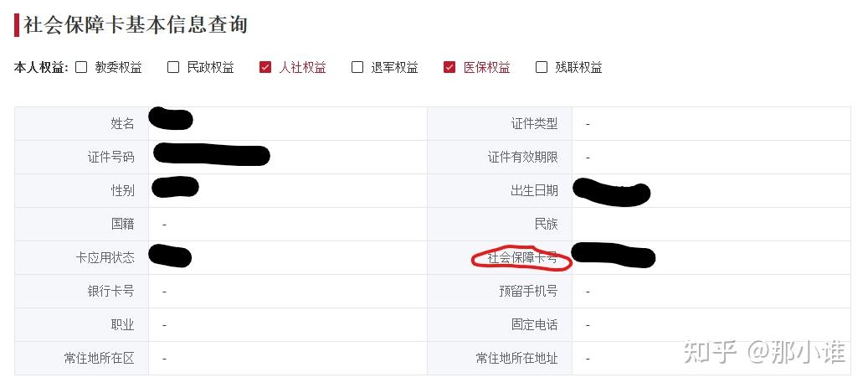Select the 常住地所在区 label

click(x=100, y=359)
